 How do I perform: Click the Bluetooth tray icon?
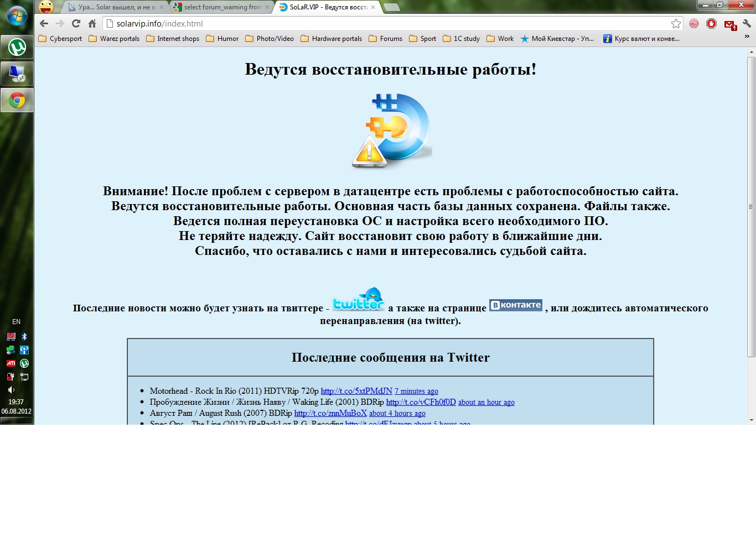[x=24, y=336]
